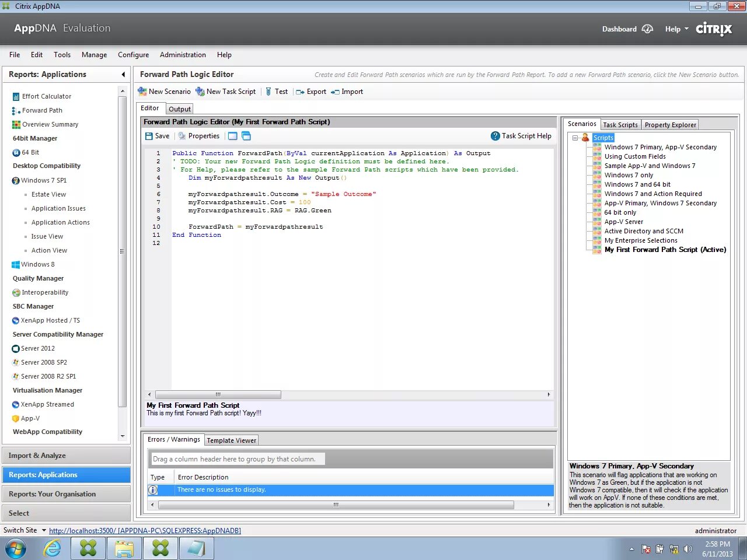Select 64 Bit report

[26, 152]
